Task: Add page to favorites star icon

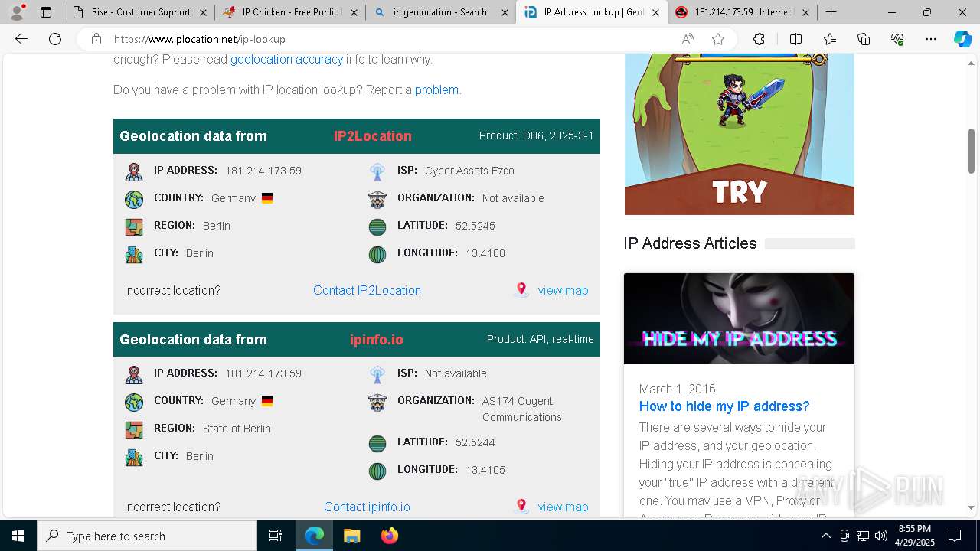Action: click(717, 39)
